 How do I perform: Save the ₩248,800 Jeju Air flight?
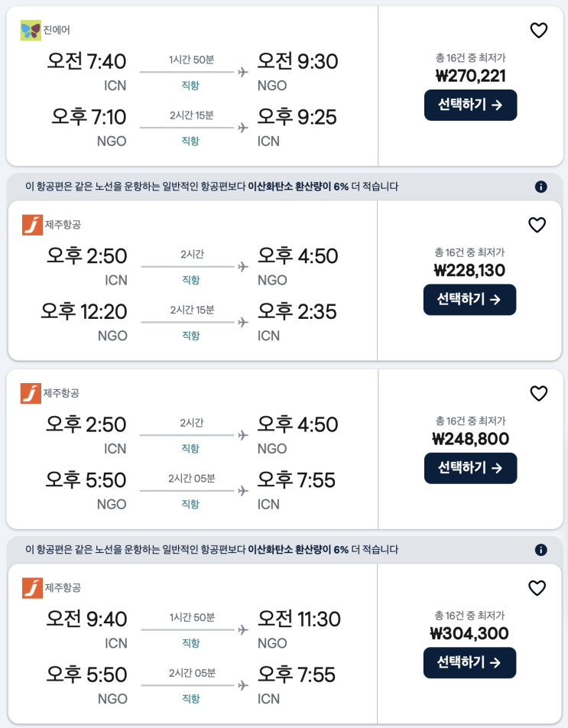tap(539, 393)
